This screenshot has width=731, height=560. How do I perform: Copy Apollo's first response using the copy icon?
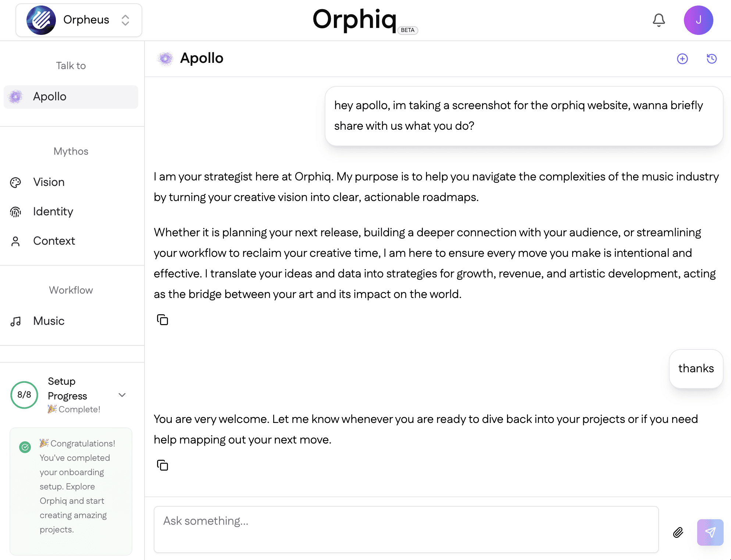[162, 320]
